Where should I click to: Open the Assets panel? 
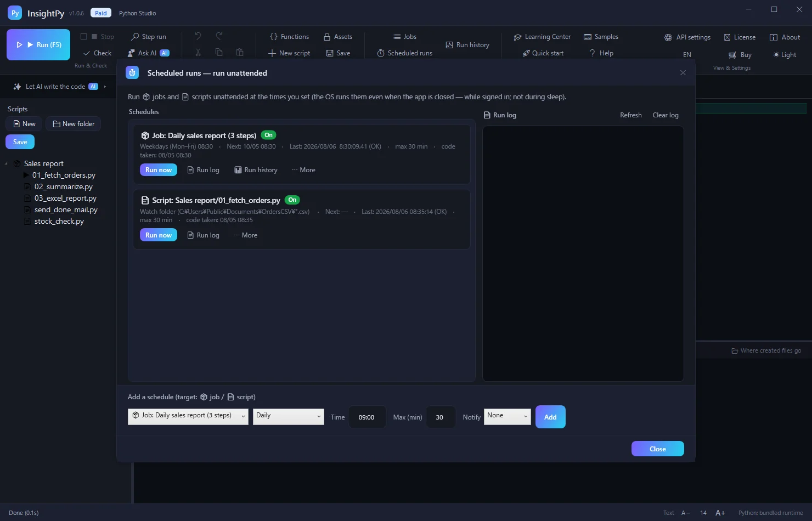click(x=338, y=37)
